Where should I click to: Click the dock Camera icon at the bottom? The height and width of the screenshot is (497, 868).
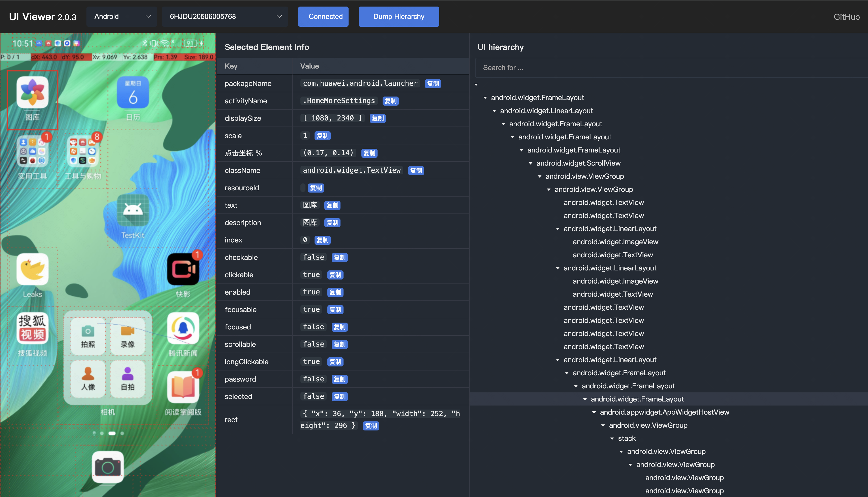(x=108, y=467)
